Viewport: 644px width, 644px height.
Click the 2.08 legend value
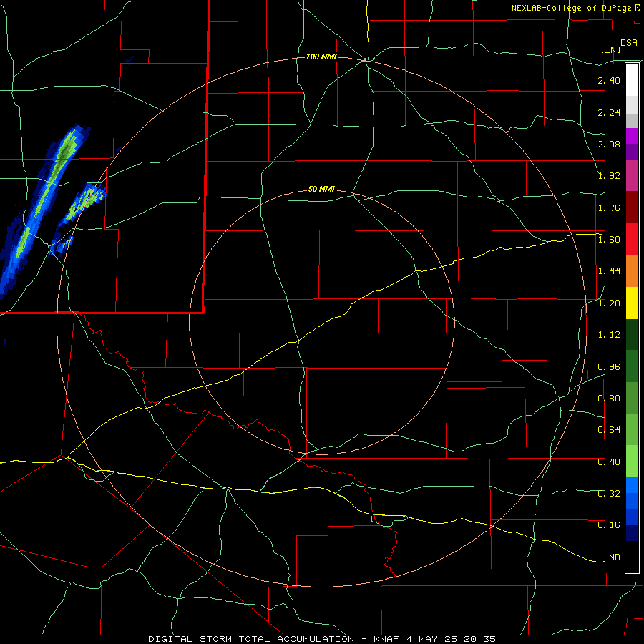point(609,145)
